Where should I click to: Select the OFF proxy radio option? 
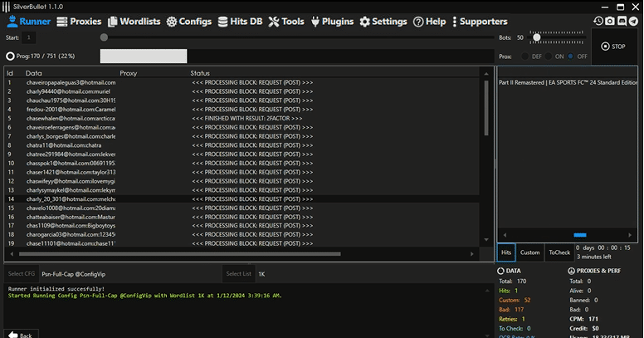[x=570, y=56]
